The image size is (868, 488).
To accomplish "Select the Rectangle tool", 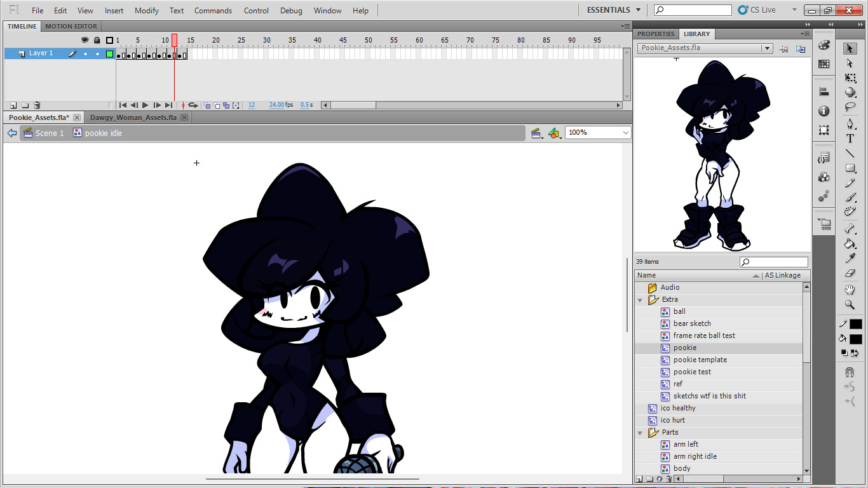I will (x=850, y=168).
